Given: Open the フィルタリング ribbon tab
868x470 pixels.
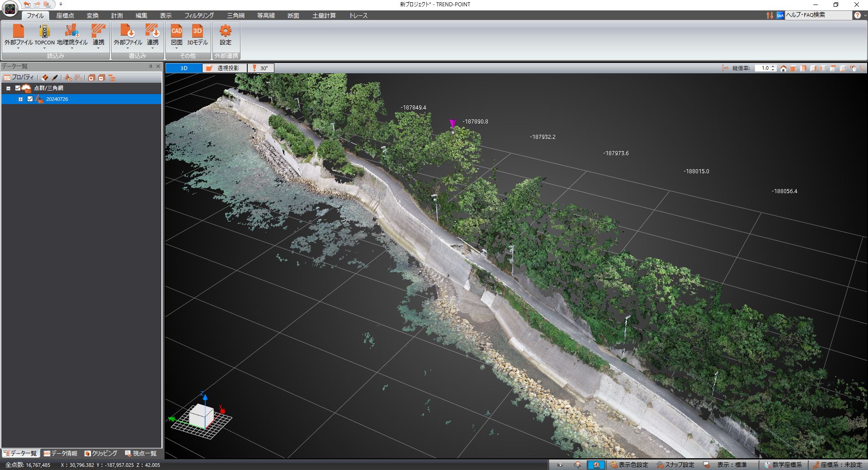Looking at the screenshot, I should point(199,15).
